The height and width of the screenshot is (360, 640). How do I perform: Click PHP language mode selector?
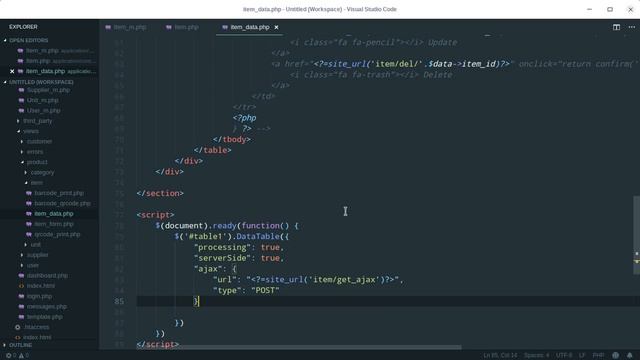click(x=598, y=355)
